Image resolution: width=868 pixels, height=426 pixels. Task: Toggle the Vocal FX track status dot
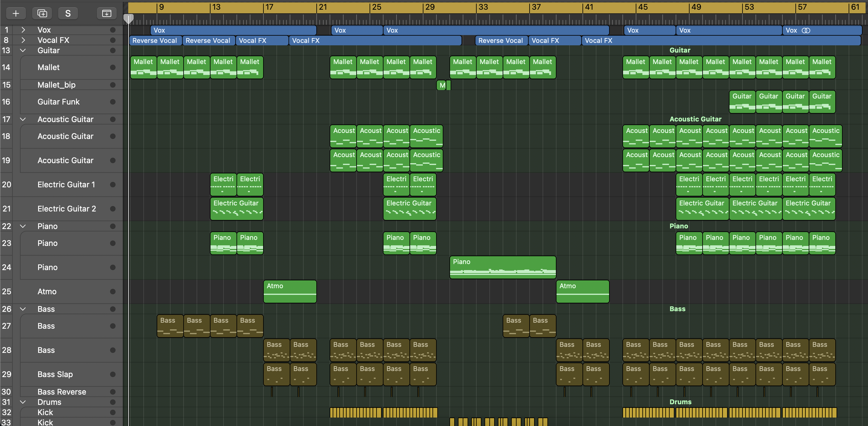pyautogui.click(x=113, y=40)
